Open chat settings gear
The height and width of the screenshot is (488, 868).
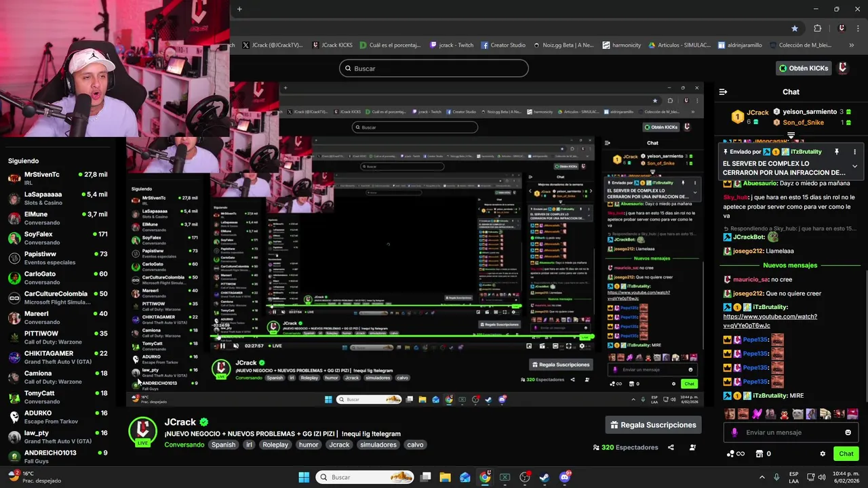tap(823, 454)
